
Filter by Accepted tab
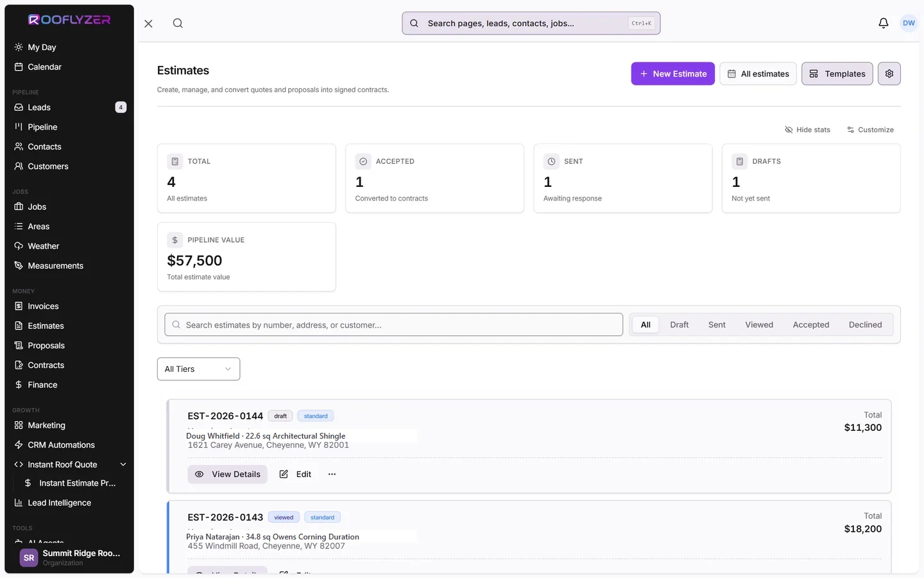[811, 325]
